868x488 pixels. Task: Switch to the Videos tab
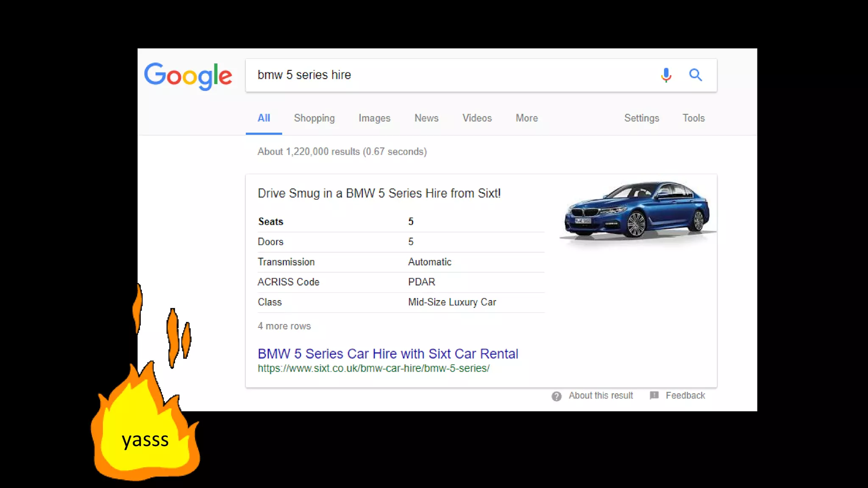(x=477, y=118)
